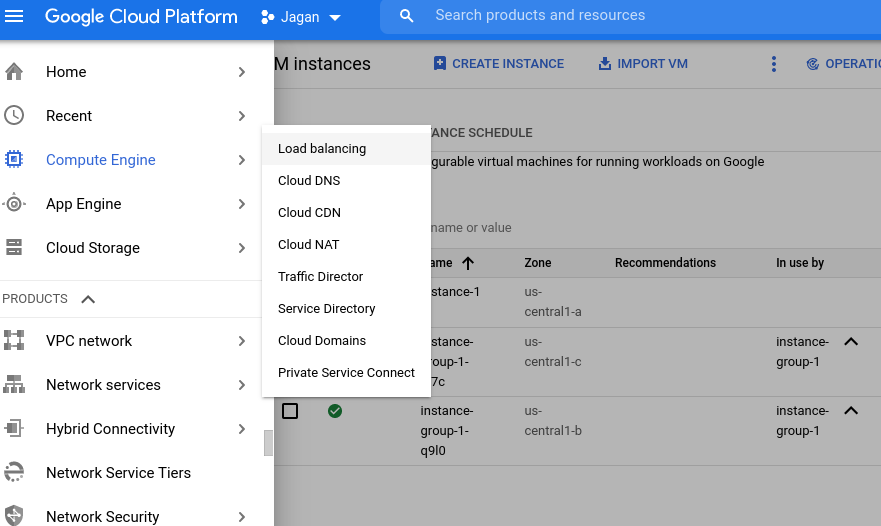Sort by Name column arrow
This screenshot has width=881, height=526.
tap(467, 263)
